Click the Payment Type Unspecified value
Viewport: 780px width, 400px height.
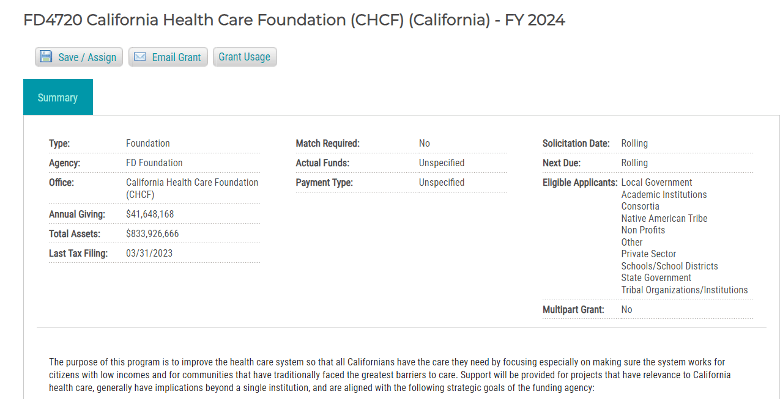pyautogui.click(x=441, y=182)
